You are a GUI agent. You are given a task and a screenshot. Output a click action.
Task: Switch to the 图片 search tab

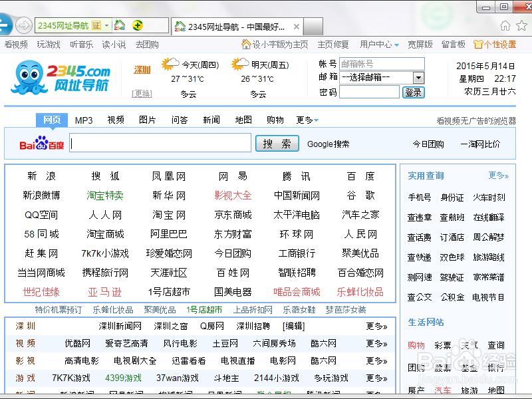coord(147,120)
